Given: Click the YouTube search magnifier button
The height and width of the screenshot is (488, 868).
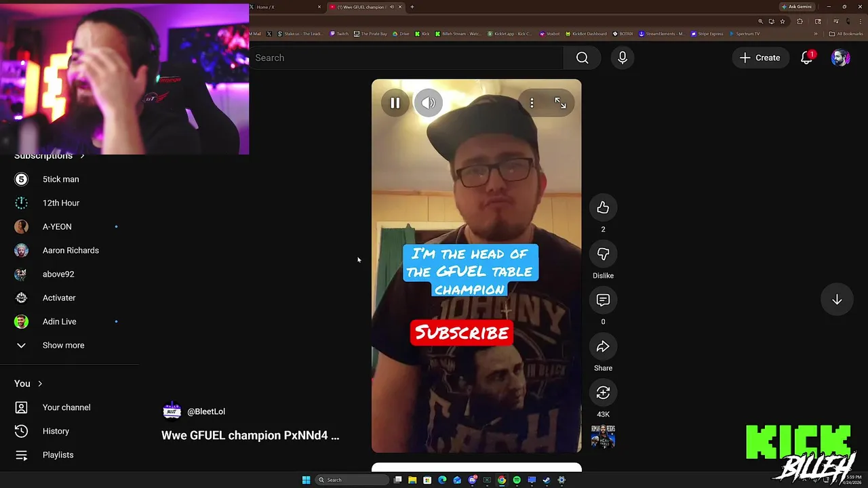Looking at the screenshot, I should click(x=582, y=58).
